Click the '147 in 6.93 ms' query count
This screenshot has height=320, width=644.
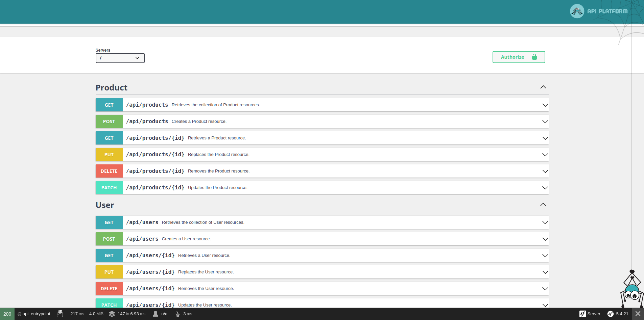pyautogui.click(x=132, y=314)
